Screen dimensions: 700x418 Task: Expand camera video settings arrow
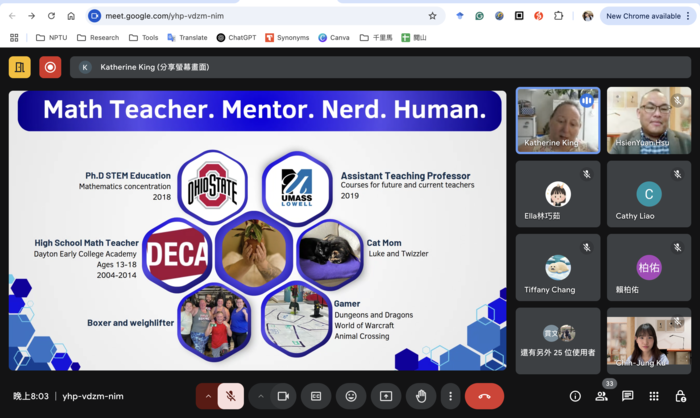(x=260, y=396)
